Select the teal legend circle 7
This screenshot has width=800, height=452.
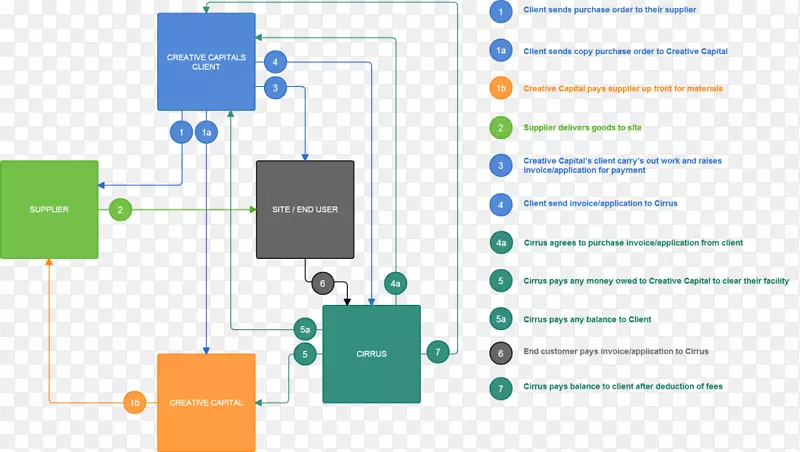click(x=501, y=389)
